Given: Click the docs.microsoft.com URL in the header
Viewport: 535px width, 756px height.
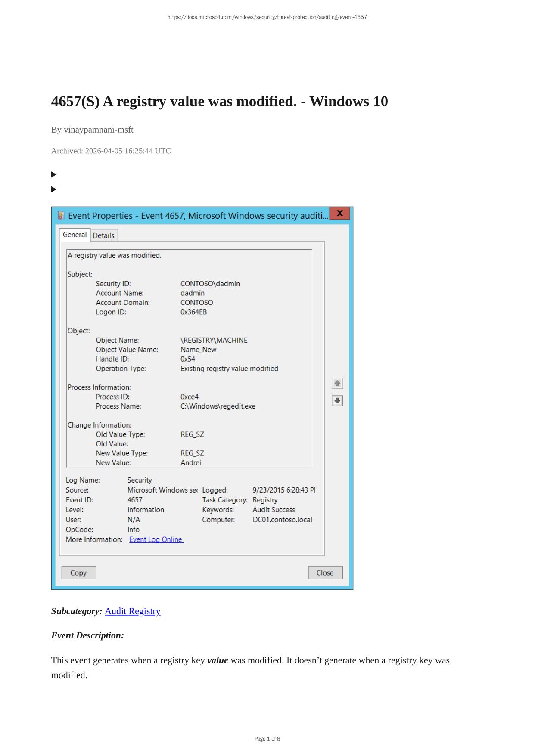Looking at the screenshot, I should click(267, 17).
